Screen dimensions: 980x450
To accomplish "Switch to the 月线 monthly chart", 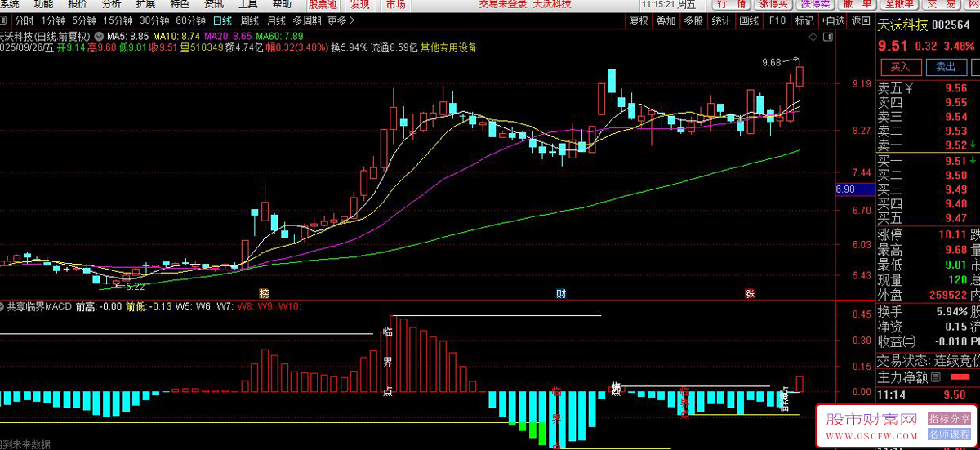I will coord(276,21).
